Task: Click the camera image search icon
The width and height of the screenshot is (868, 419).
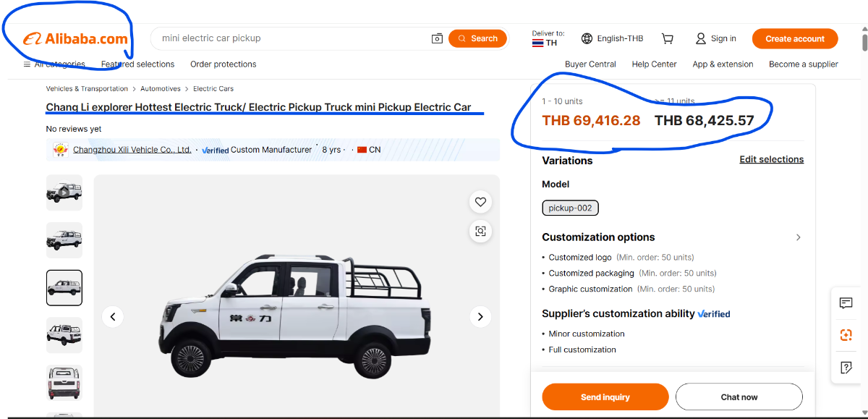Action: [x=437, y=38]
